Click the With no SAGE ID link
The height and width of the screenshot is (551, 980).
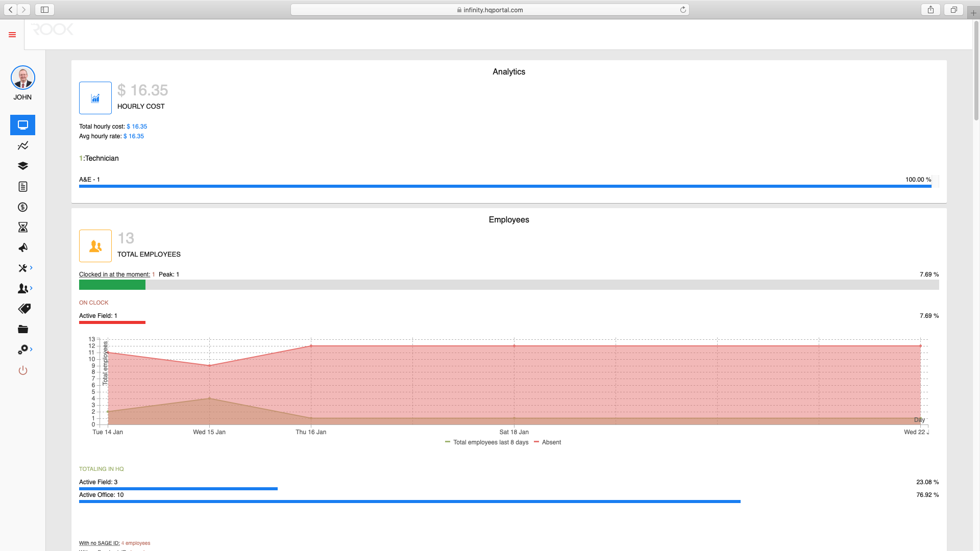click(x=99, y=543)
